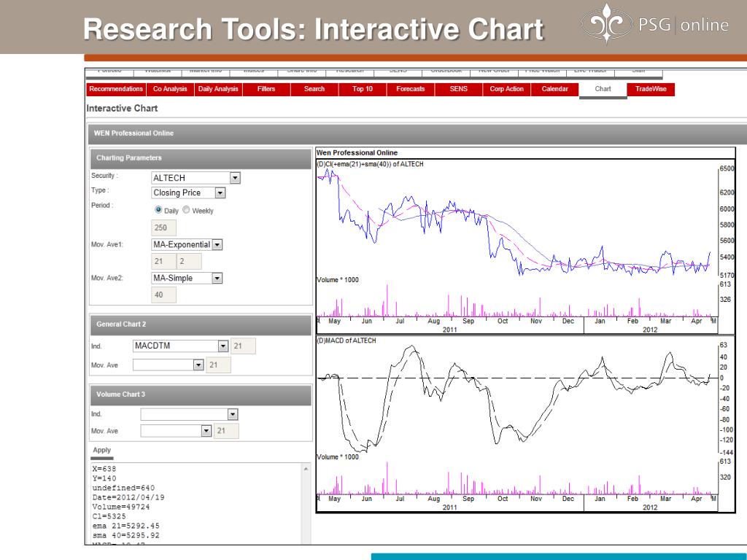
Task: Click the General Chart 2 Mov. Ave 21 field
Action: tap(218, 365)
